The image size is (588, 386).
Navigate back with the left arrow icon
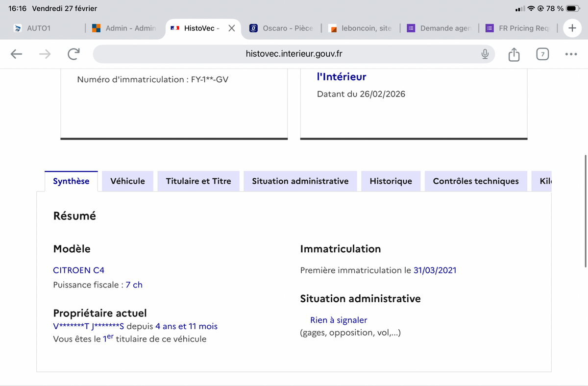[16, 54]
